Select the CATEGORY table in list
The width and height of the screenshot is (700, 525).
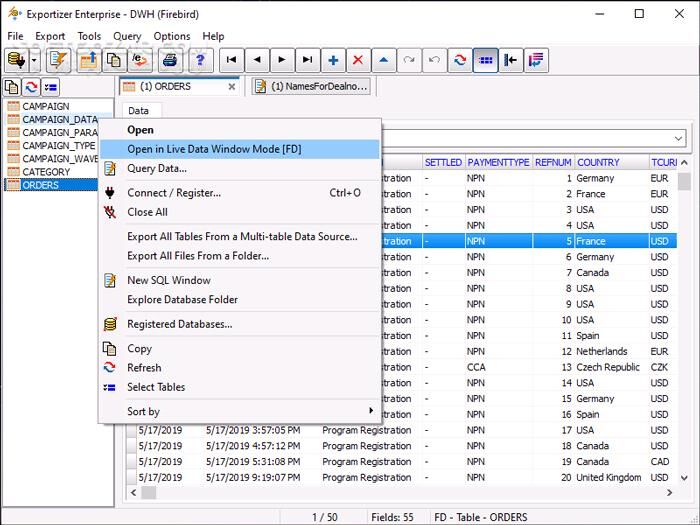[46, 172]
